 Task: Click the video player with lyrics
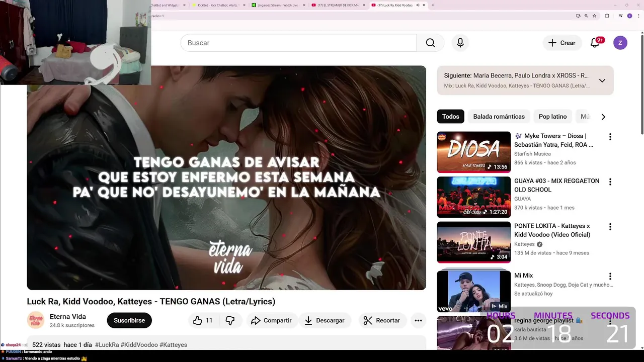226,177
